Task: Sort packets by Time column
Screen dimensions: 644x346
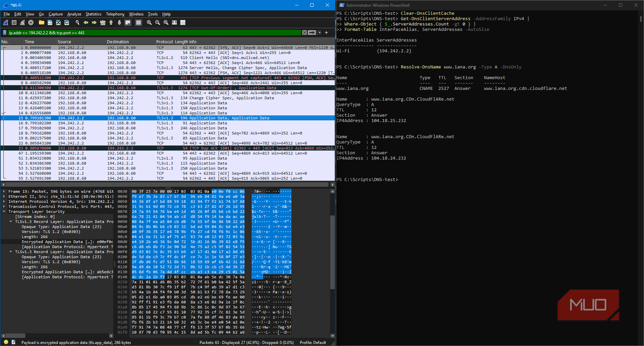Action: 40,42
